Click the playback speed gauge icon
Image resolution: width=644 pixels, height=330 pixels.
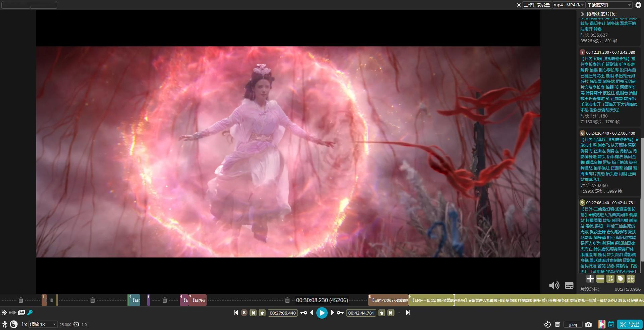click(x=76, y=325)
